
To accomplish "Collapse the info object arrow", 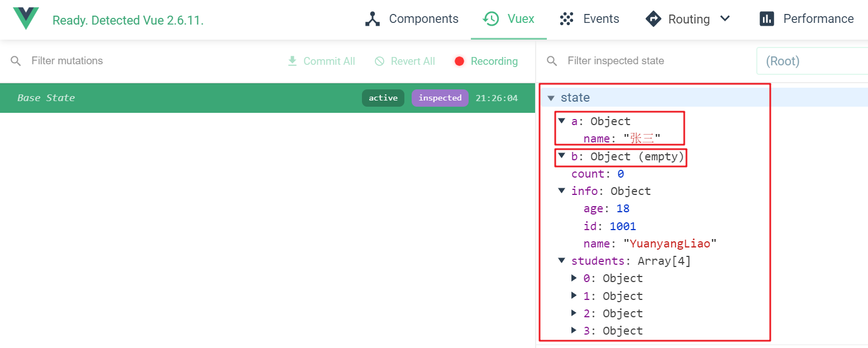I will click(561, 191).
